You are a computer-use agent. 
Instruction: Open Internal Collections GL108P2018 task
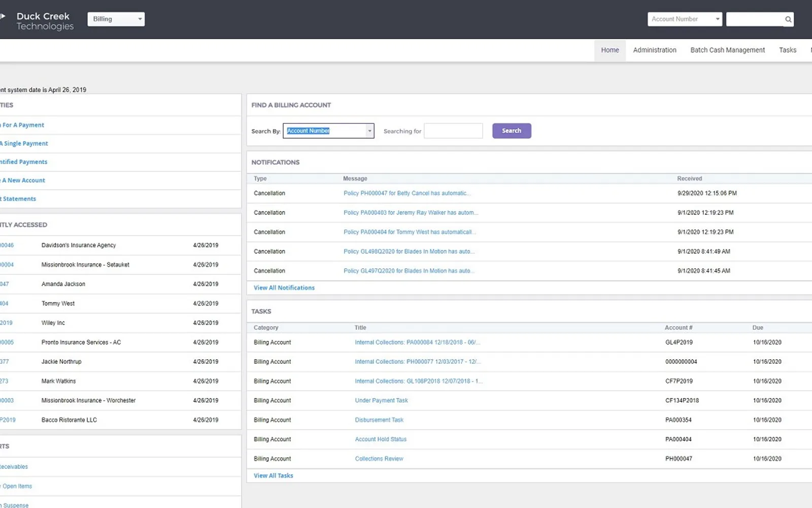[x=419, y=381]
